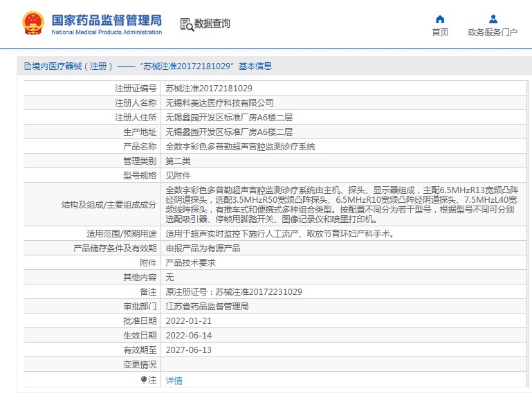Open the 政务服务门户 text link
Screen dimensions: 532x398
pos(493,33)
